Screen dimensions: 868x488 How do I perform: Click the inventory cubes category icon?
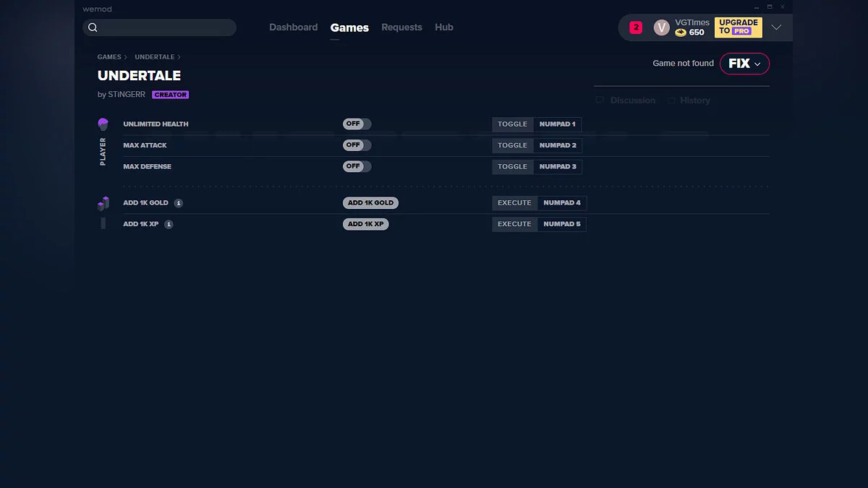tap(103, 204)
